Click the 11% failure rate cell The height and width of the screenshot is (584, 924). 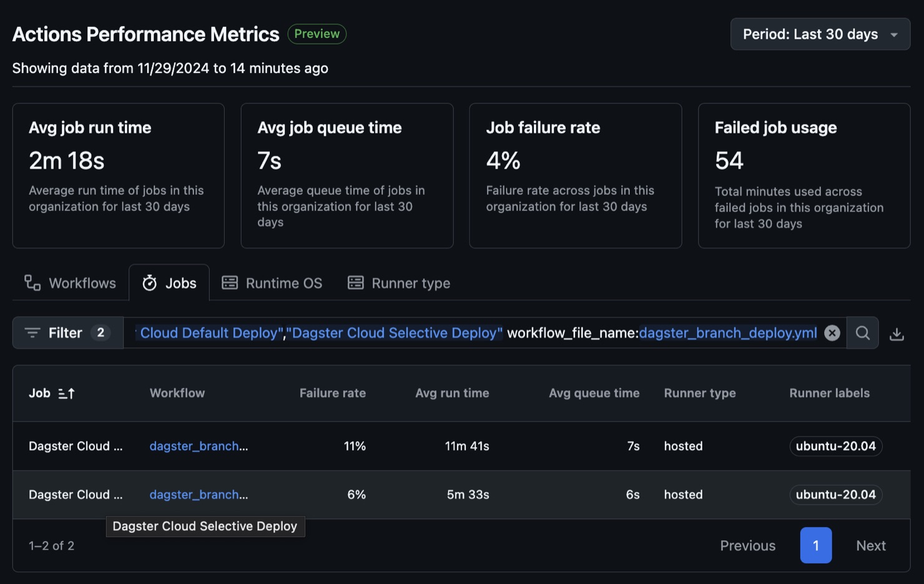[355, 446]
